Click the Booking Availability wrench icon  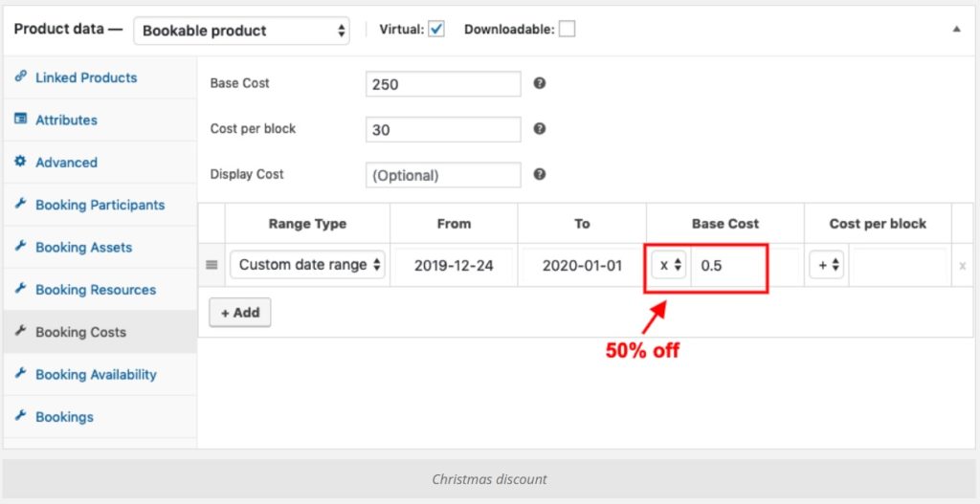coord(21,374)
